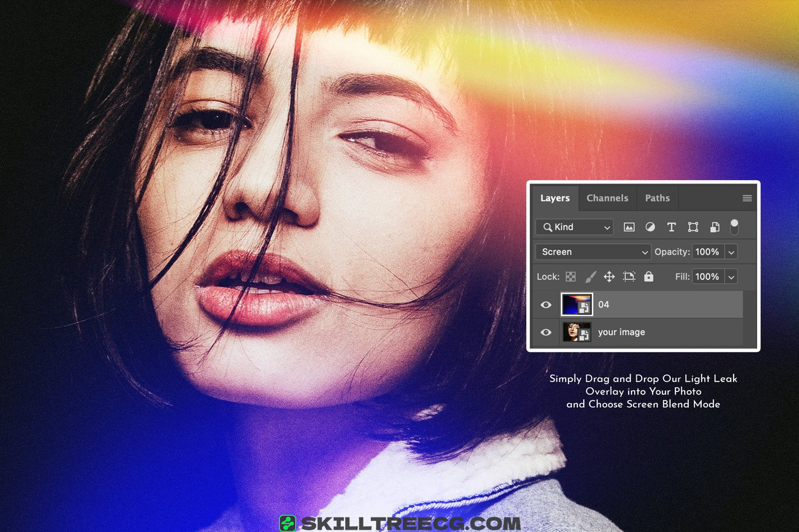This screenshot has width=799, height=532.
Task: Click lock transparent pixels icon
Action: 570,277
